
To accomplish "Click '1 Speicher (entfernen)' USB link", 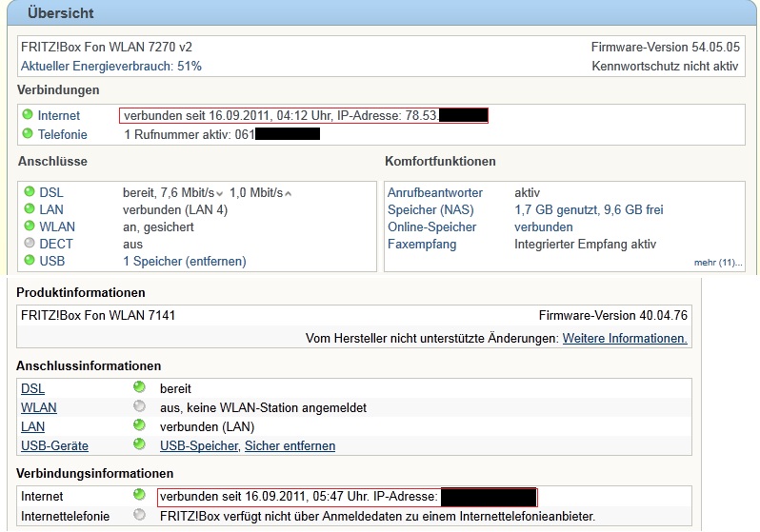I will coord(185,261).
